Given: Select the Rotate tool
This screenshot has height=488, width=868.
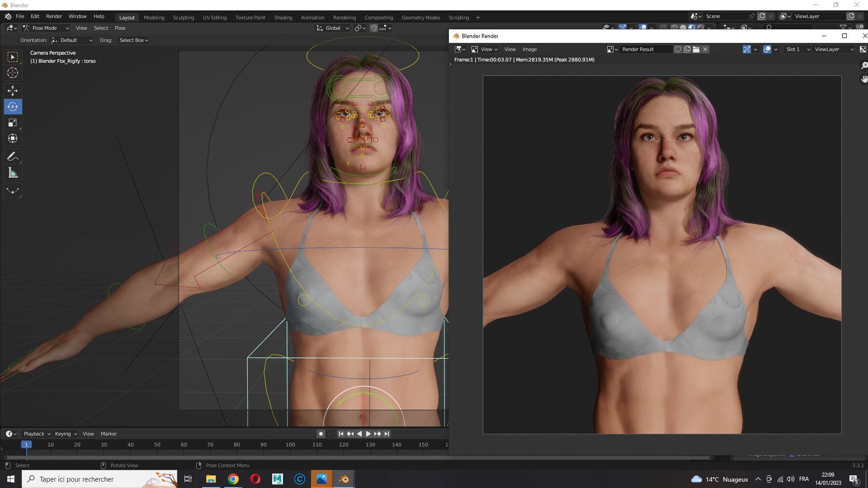Looking at the screenshot, I should click(x=13, y=106).
